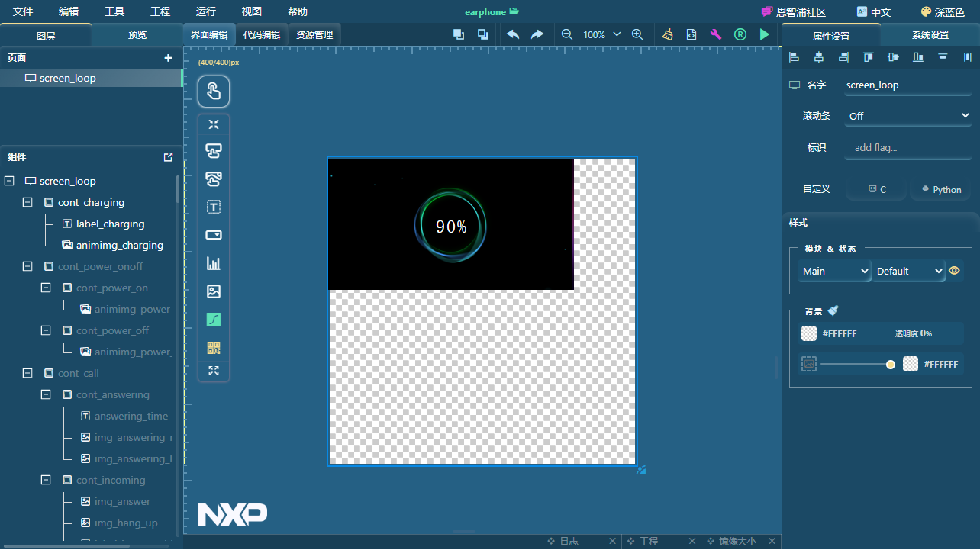
Task: Click the background color swatch beside 透明度
Action: [809, 333]
